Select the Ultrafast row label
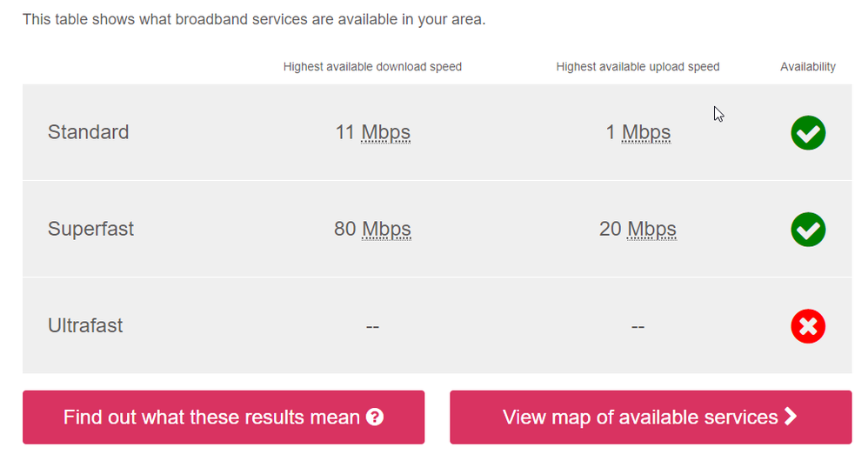This screenshot has width=868, height=461. [85, 326]
